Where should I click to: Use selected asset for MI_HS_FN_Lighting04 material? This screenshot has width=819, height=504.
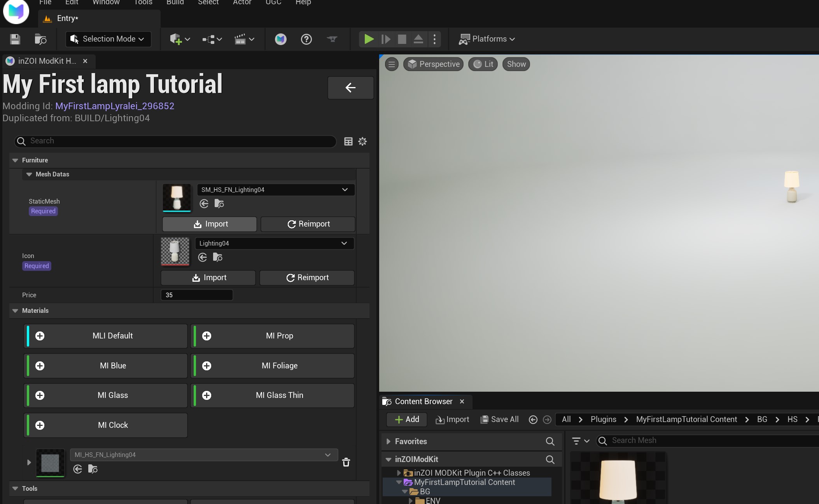[77, 469]
